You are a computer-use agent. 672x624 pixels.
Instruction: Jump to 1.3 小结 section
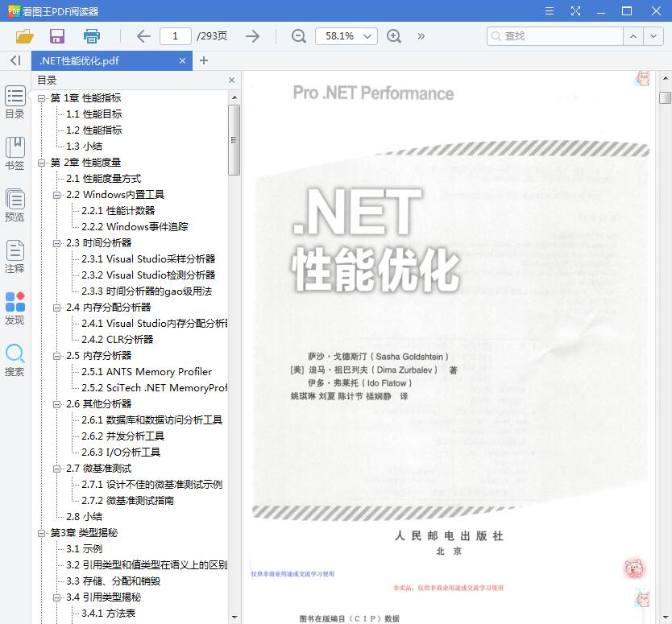(x=84, y=146)
